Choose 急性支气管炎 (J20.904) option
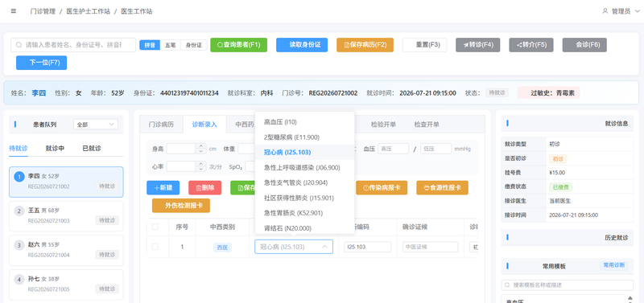This screenshot has width=644, height=303. pos(305,182)
